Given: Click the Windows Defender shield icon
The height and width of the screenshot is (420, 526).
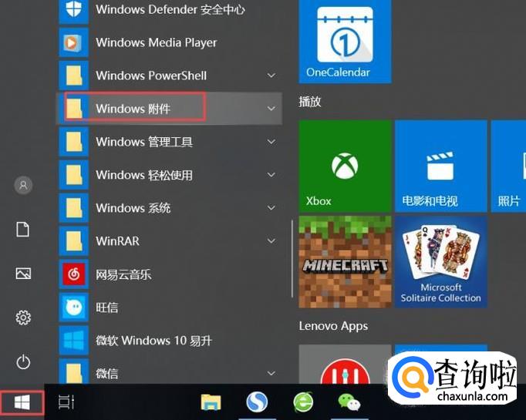Looking at the screenshot, I should tap(74, 10).
